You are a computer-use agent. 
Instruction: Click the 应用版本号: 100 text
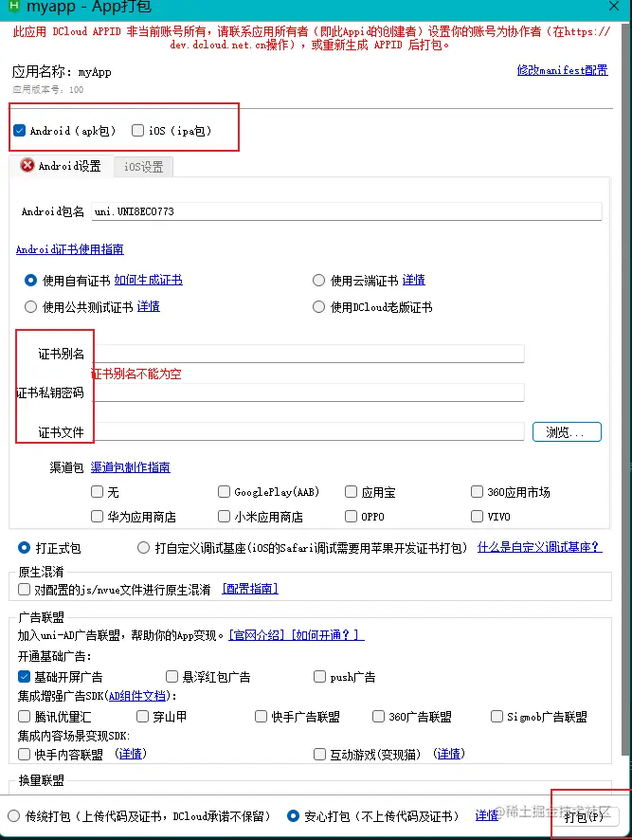click(x=47, y=89)
